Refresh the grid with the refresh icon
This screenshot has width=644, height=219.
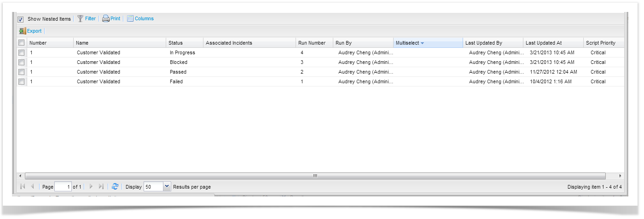[115, 187]
